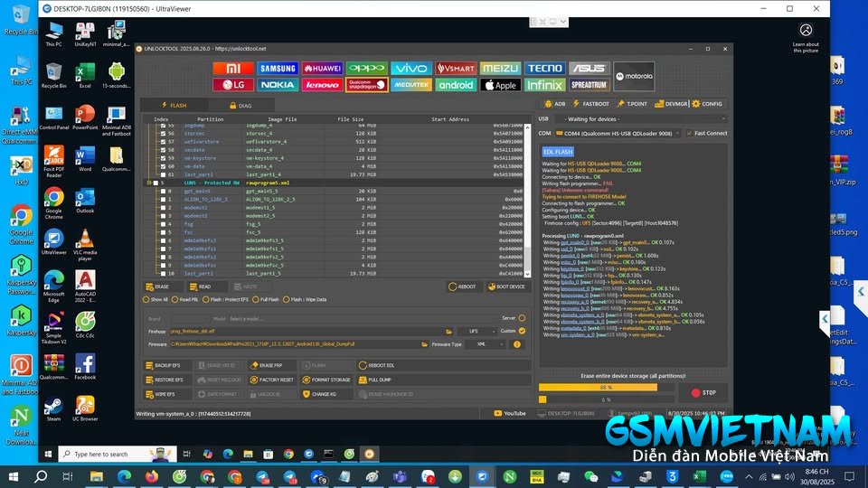The width and height of the screenshot is (868, 488).
Task: Toggle the Fast Connect checkbox
Action: (x=689, y=134)
